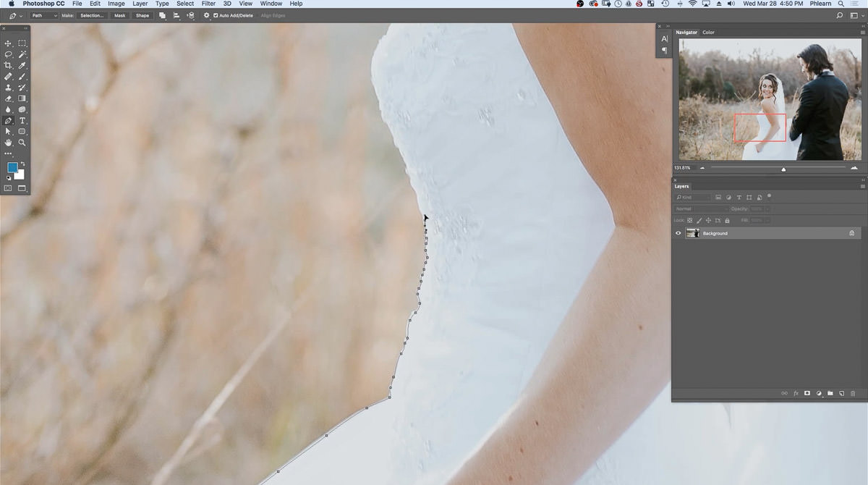Image resolution: width=868 pixels, height=485 pixels.
Task: Toggle type layer filter
Action: (739, 197)
